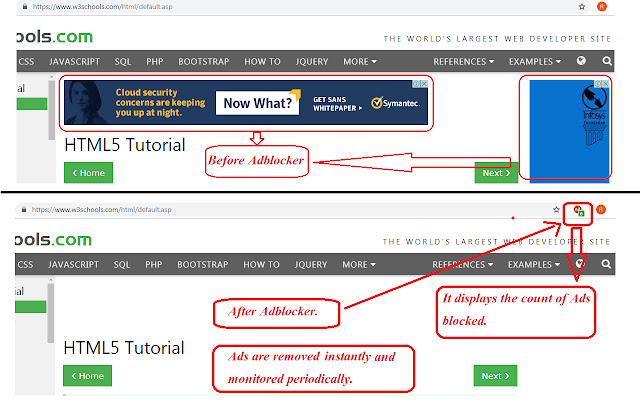Select green highlighted sidebar item in bottom screenshot
This screenshot has width=640, height=400.
click(31, 307)
